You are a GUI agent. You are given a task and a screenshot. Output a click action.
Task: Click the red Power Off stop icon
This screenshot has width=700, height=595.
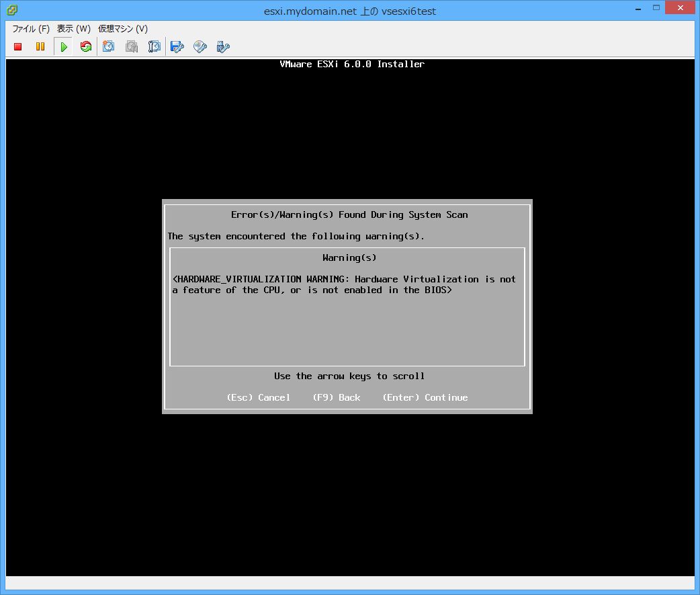point(18,46)
